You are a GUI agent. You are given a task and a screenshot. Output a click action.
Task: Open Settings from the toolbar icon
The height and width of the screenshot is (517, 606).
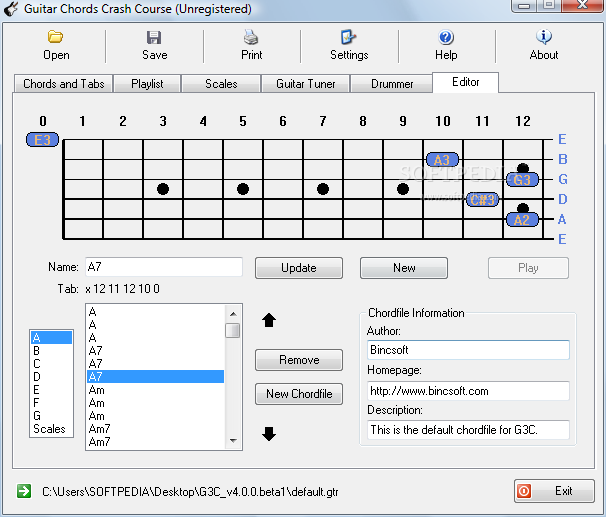tap(349, 37)
